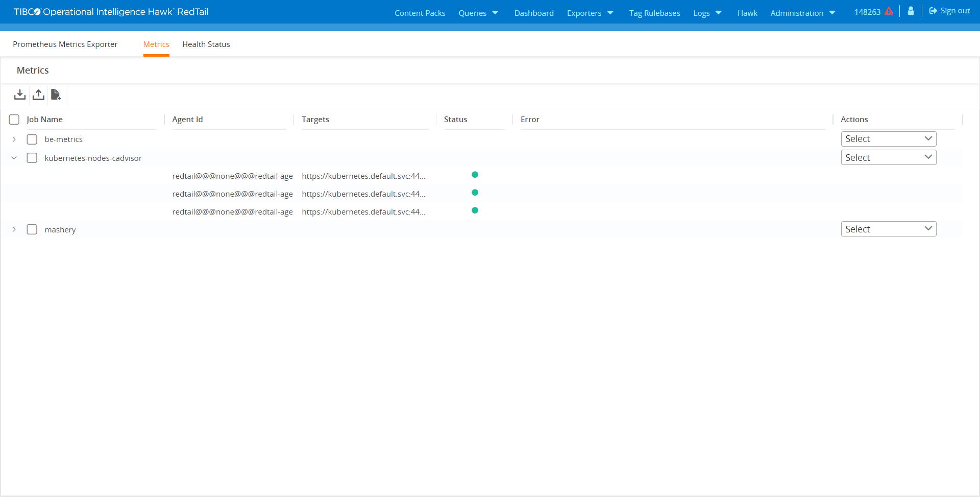
Task: Collapse the kubernetes-nodes-cadvisor row
Action: (x=14, y=158)
